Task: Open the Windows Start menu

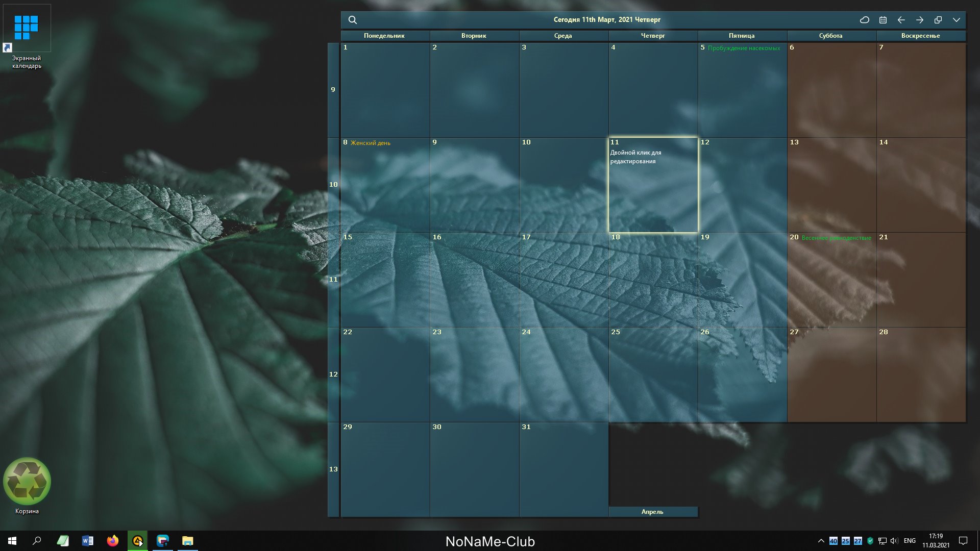Action: click(x=12, y=541)
